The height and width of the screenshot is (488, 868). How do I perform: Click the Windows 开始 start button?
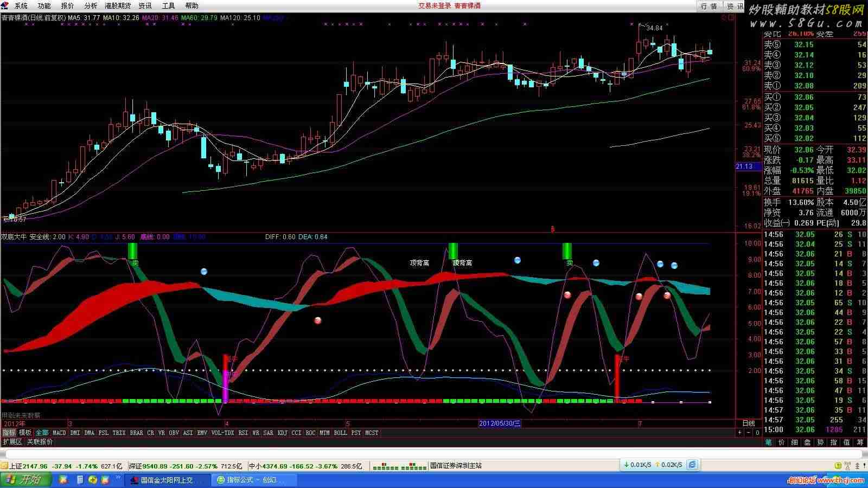(x=25, y=480)
